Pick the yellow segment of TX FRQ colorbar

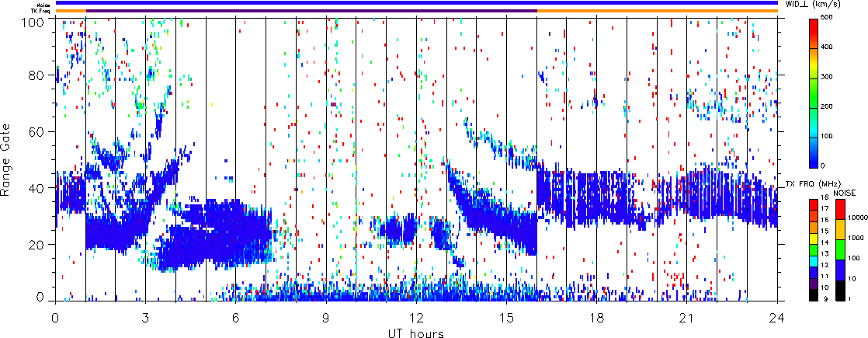[x=813, y=239]
